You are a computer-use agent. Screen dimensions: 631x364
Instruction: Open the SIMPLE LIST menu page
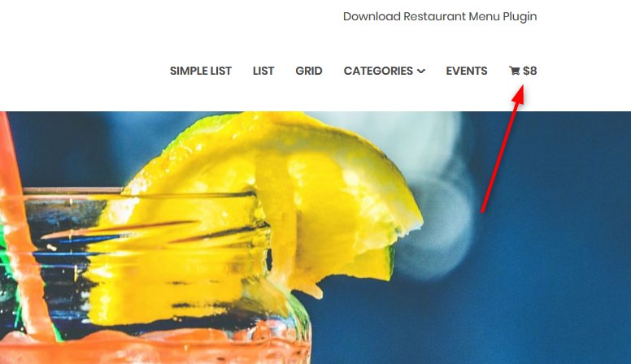click(x=200, y=71)
